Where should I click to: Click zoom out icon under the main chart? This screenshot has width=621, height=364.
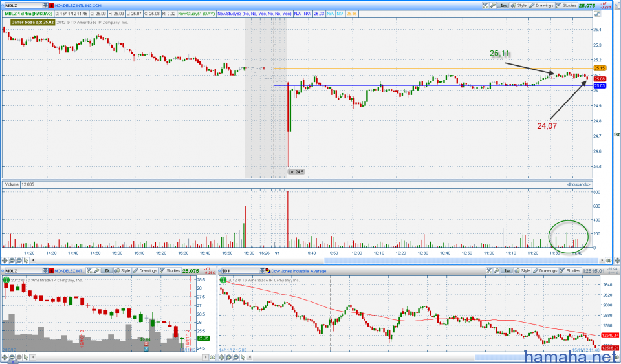[19, 261]
